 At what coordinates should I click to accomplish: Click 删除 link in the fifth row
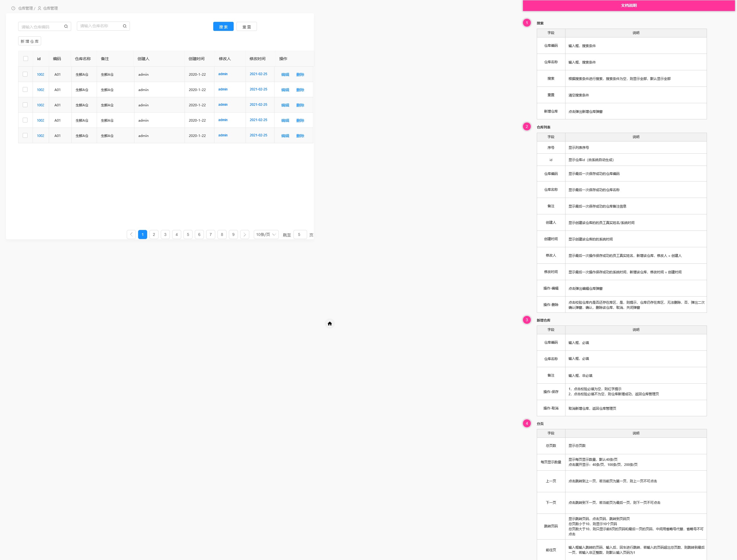pyautogui.click(x=300, y=136)
